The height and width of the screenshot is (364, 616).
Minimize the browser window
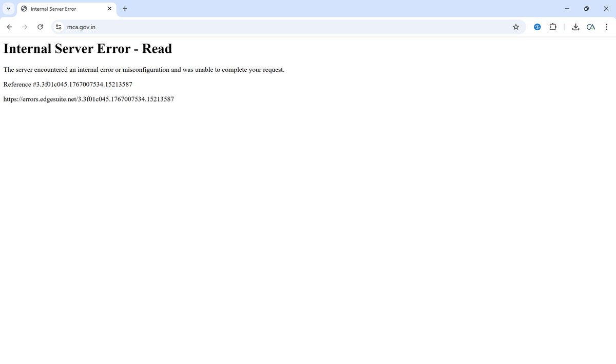pos(567,9)
